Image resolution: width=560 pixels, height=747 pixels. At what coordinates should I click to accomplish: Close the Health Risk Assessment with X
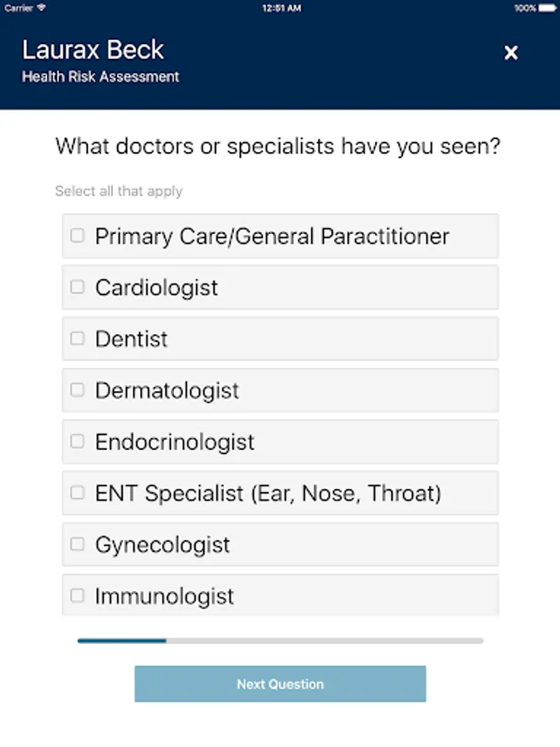click(511, 53)
